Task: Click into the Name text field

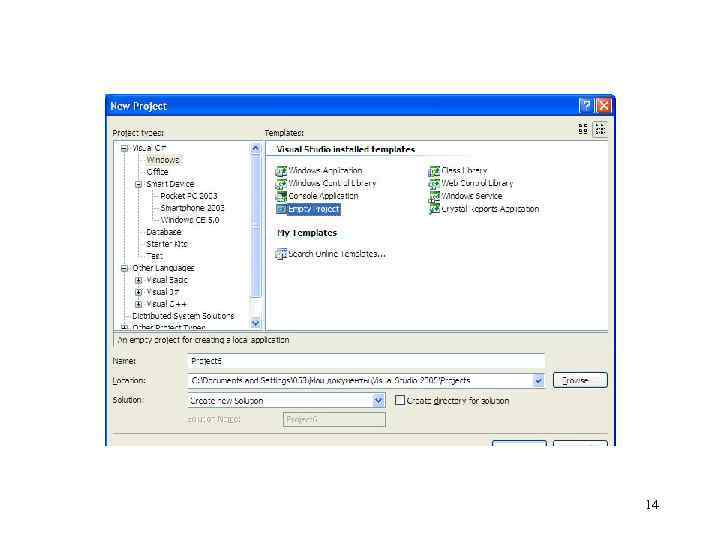Action: 366,361
